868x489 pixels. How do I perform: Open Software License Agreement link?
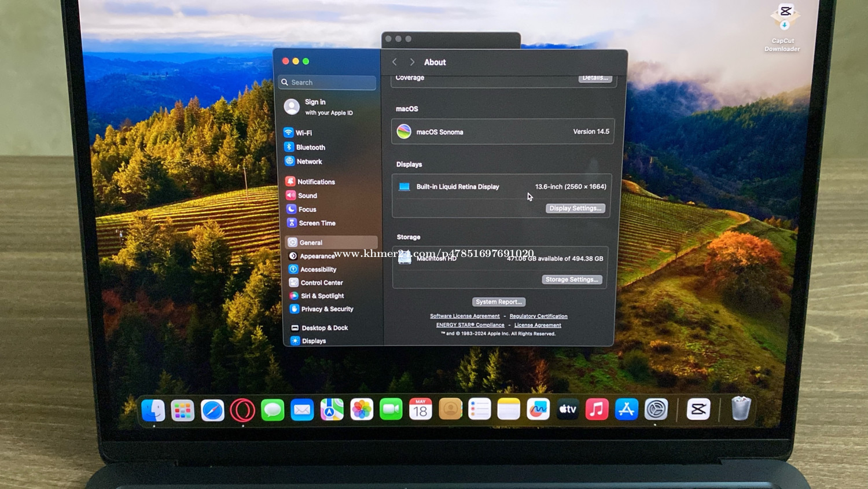pos(465,316)
